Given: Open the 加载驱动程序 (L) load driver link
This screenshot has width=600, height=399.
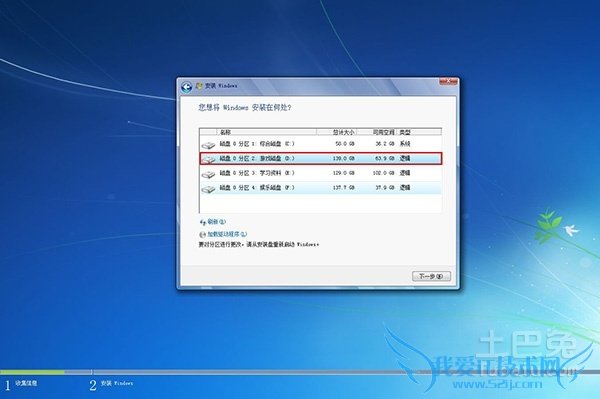Looking at the screenshot, I should click(x=227, y=234).
